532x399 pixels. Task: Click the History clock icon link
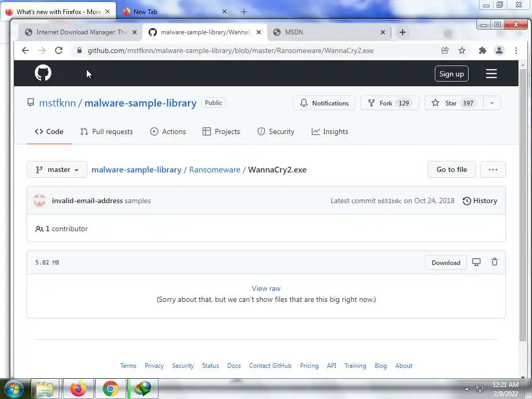click(480, 201)
